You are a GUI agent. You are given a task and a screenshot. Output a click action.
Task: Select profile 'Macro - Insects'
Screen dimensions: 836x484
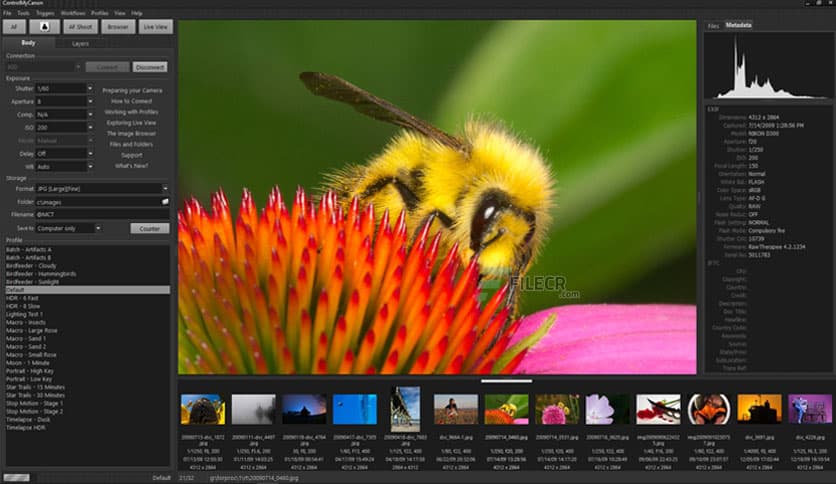point(26,322)
